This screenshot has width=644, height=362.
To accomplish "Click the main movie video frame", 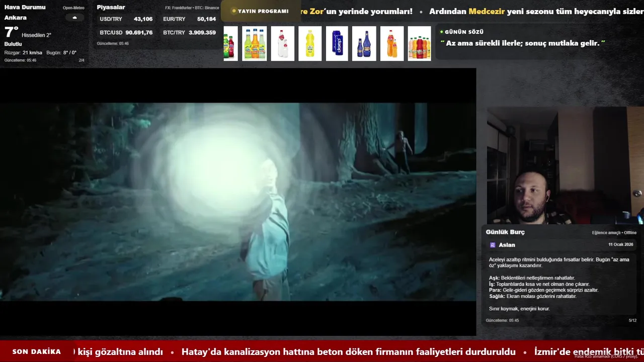I will (x=238, y=202).
